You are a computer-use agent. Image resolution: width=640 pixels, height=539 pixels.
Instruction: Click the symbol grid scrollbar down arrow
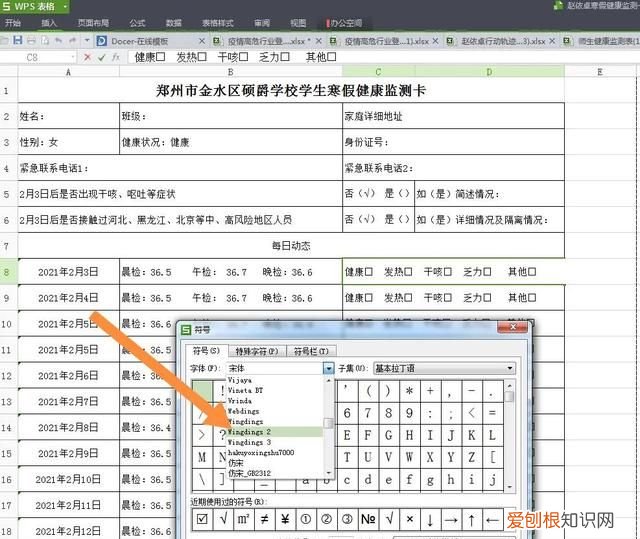click(509, 486)
